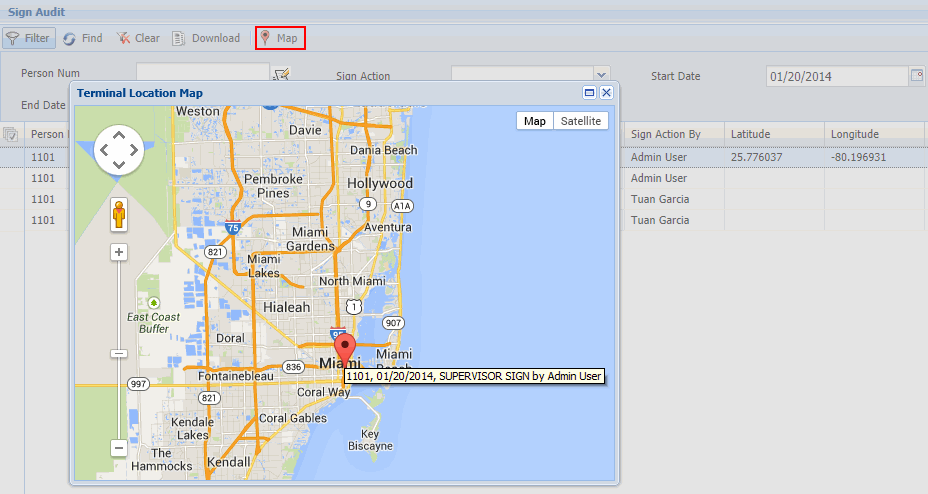The image size is (928, 494).
Task: Click the Clear filter icon
Action: tap(123, 38)
